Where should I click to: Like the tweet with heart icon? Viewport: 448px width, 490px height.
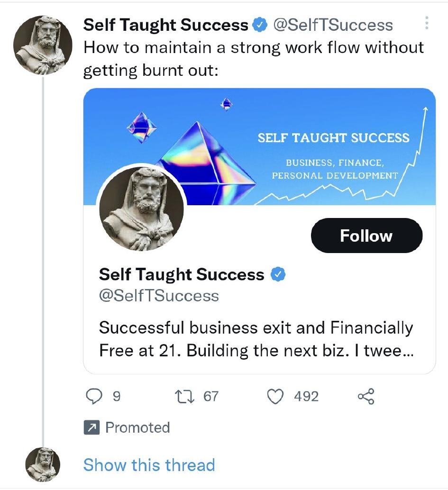coord(275,396)
